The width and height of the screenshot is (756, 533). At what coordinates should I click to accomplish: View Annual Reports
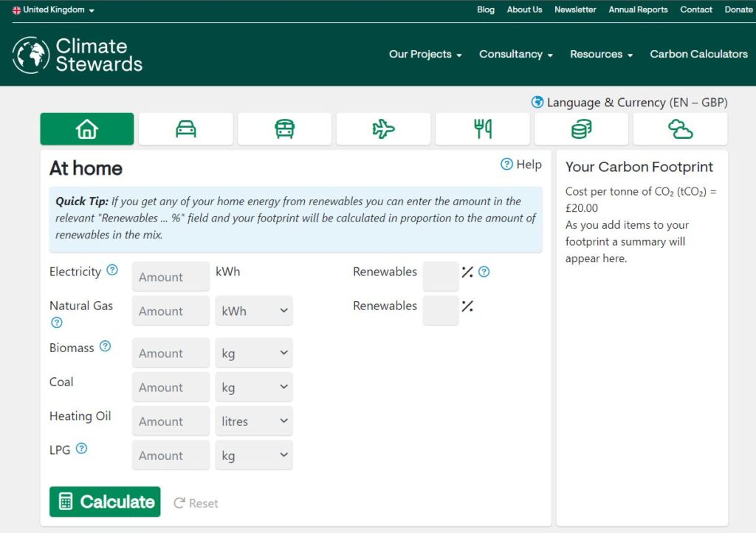(638, 10)
